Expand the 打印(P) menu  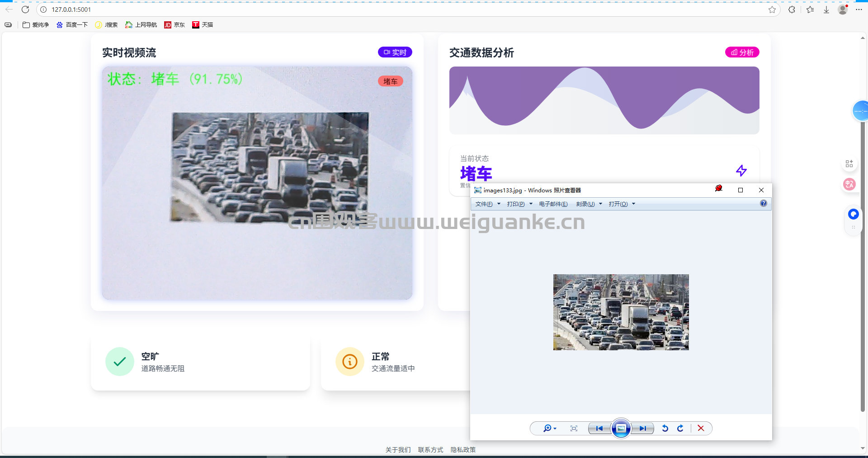(x=519, y=204)
